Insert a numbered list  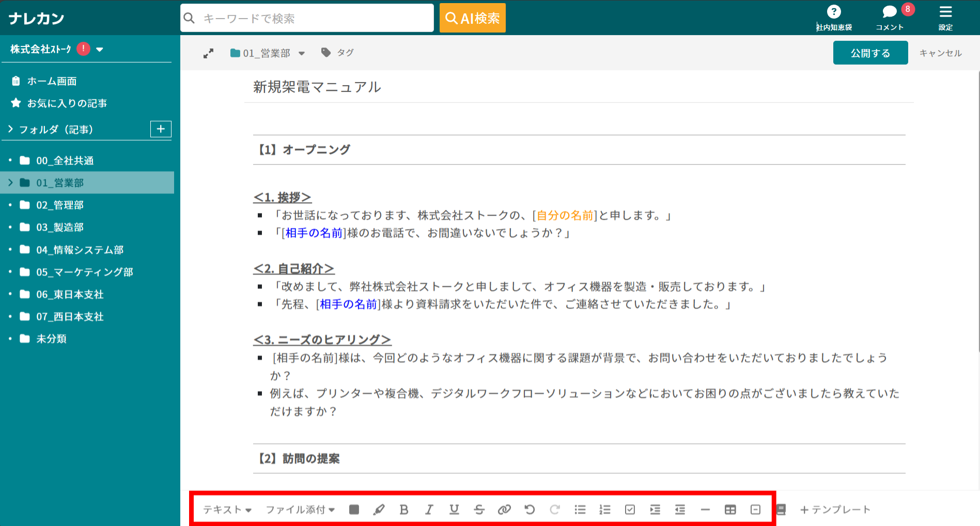[604, 509]
